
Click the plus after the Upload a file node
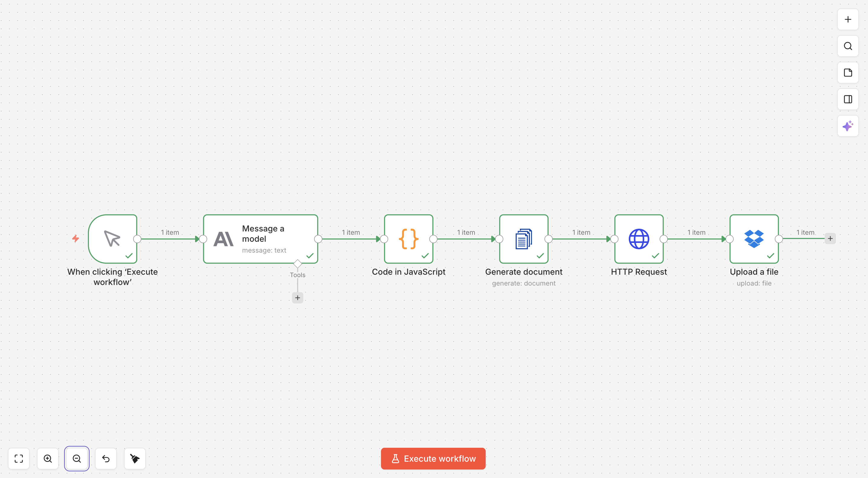tap(830, 238)
